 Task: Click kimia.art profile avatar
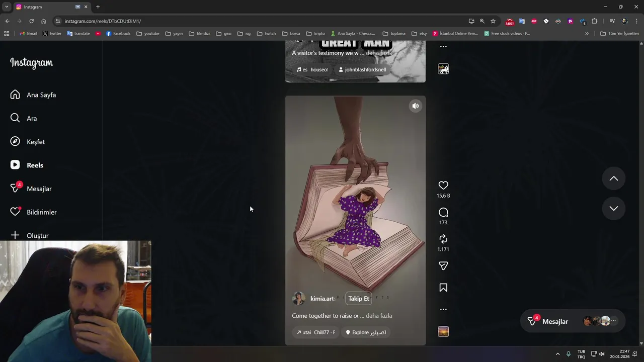(299, 299)
